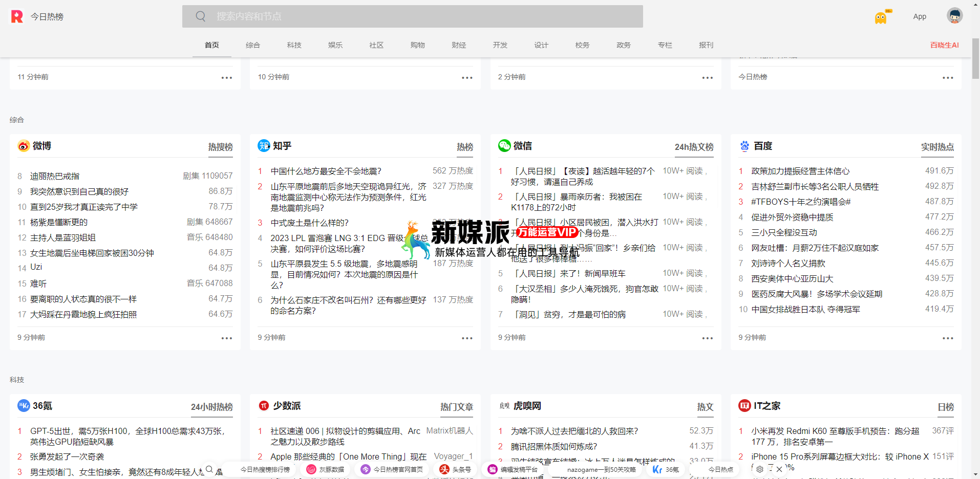Open more options on 百度 card
Viewport: 980px width, 479px height.
pos(948,338)
